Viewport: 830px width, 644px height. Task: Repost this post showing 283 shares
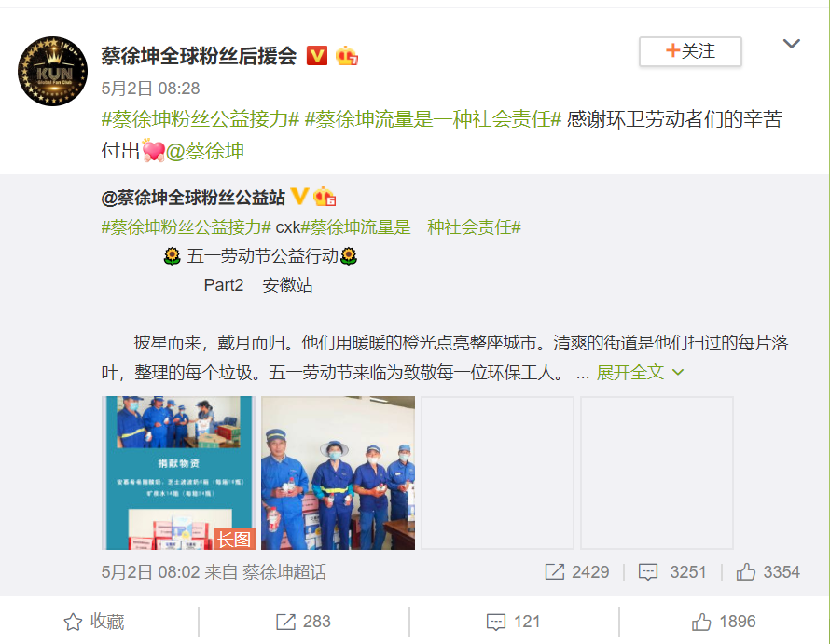[x=303, y=622]
